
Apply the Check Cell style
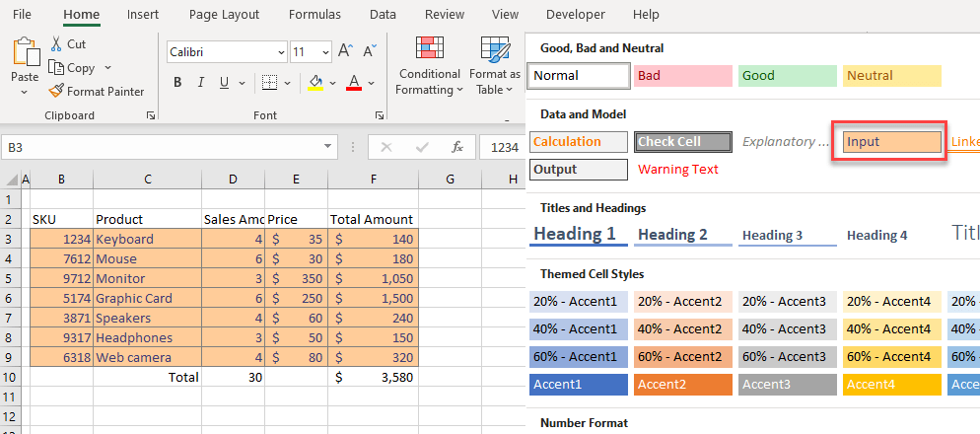coord(683,142)
